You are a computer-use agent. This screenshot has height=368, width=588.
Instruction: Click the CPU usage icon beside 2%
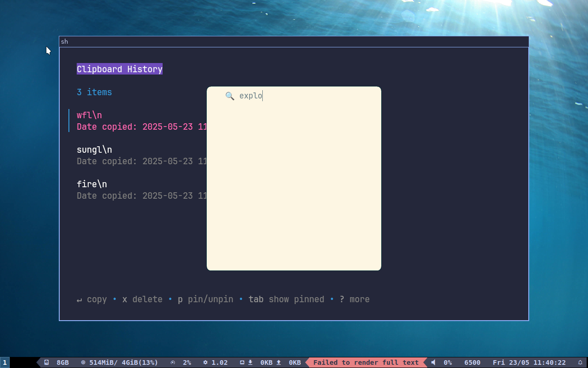click(173, 362)
